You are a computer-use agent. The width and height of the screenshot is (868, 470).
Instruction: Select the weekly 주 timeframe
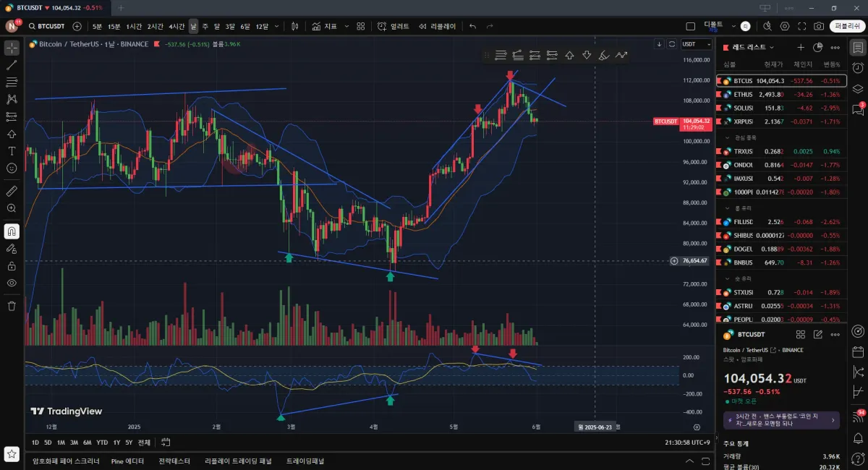click(x=205, y=26)
